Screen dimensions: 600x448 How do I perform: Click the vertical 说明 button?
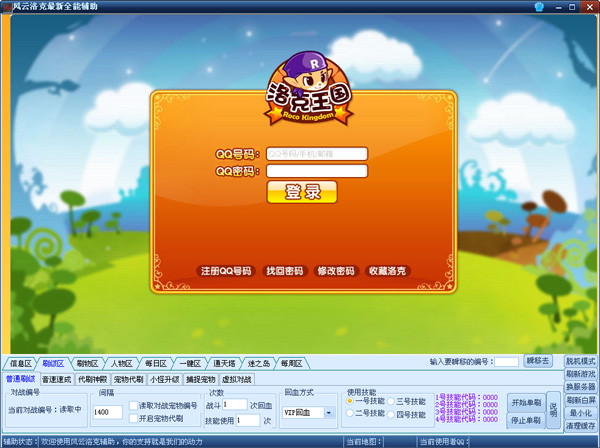(553, 410)
